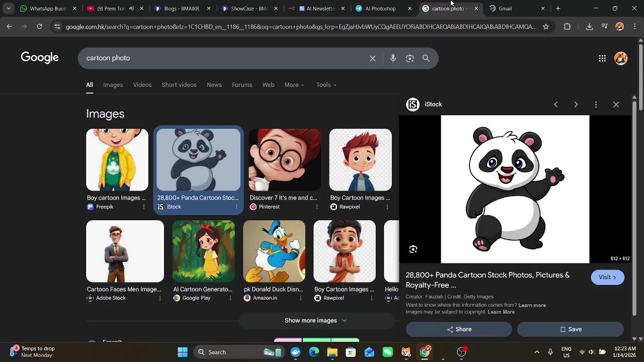Submit search with magnifying glass icon

click(x=426, y=58)
